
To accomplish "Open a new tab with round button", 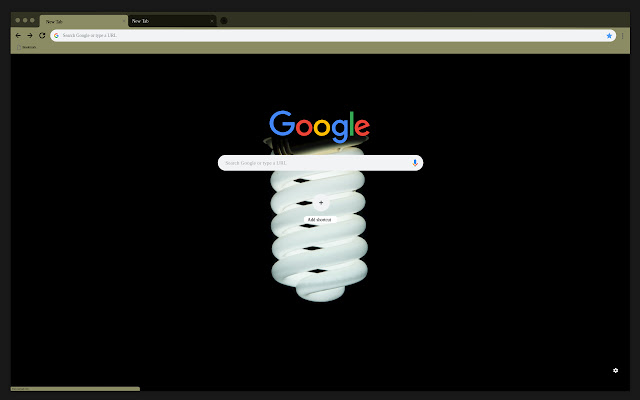I will coord(224,20).
